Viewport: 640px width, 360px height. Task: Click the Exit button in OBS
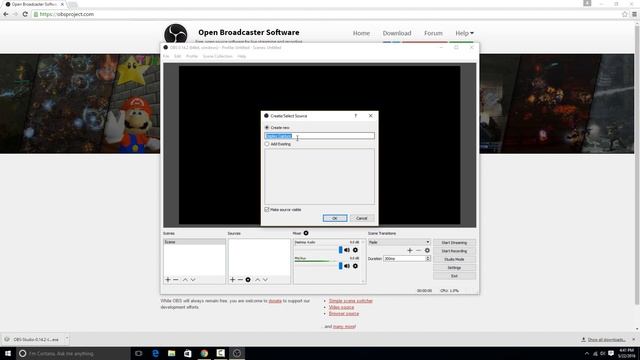[x=454, y=276]
